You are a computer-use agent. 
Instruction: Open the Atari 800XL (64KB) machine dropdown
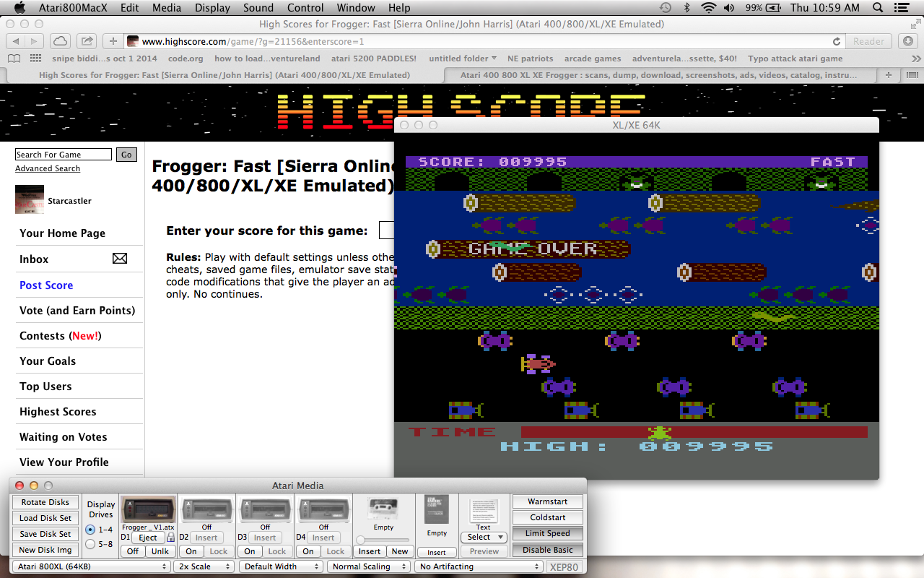(x=92, y=566)
